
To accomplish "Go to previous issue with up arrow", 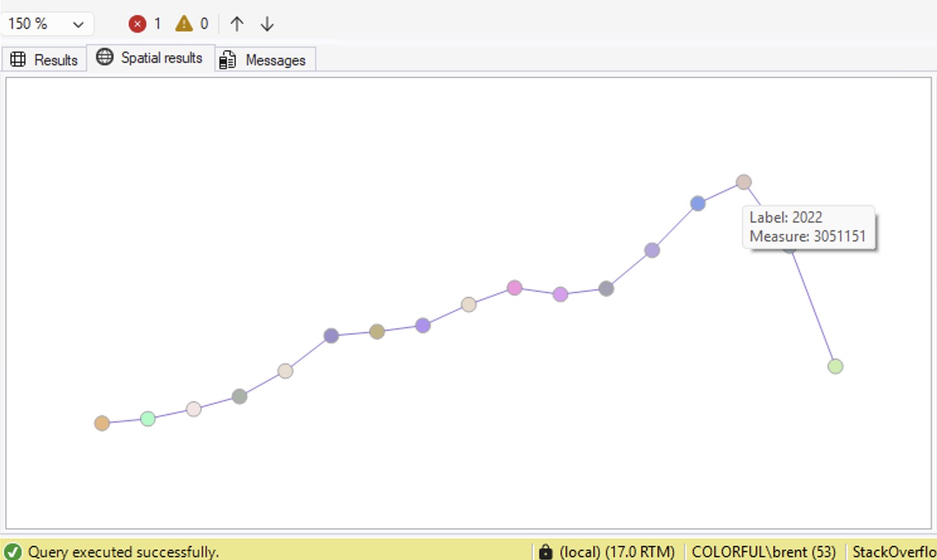I will [237, 24].
